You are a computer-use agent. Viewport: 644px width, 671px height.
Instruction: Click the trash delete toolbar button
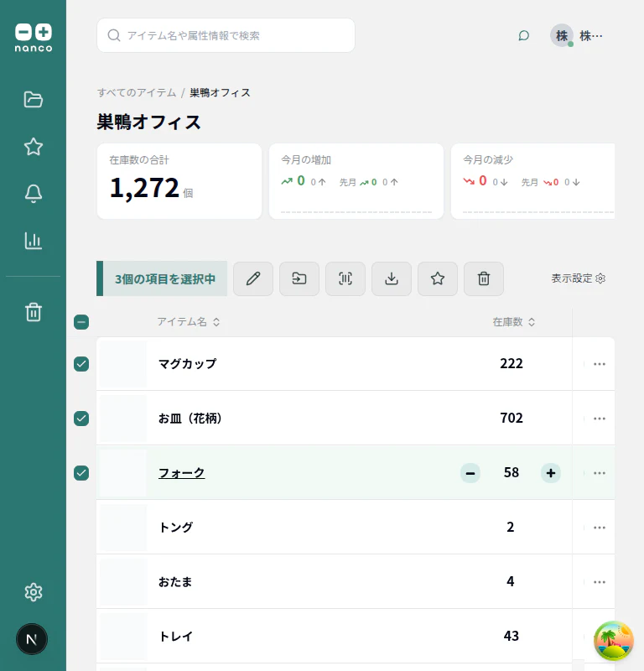(484, 278)
